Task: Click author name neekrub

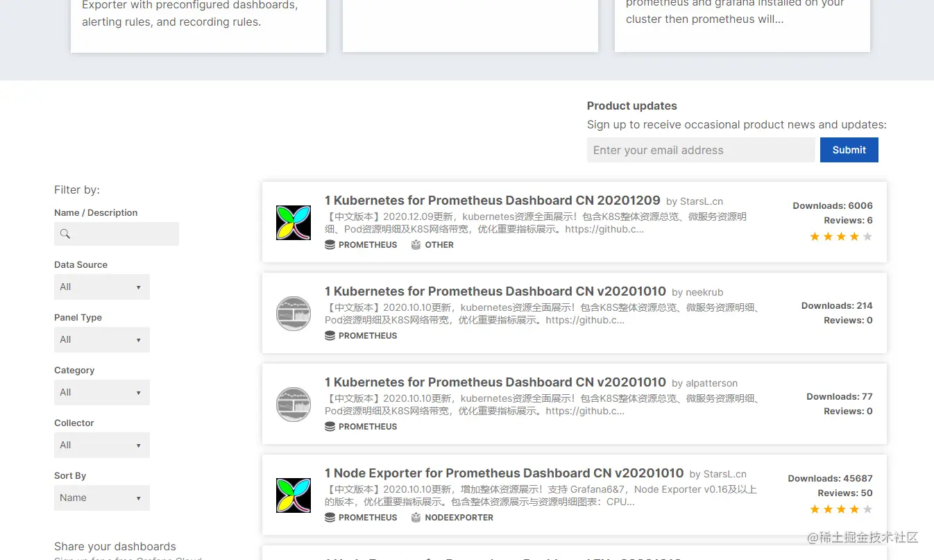Action: point(704,292)
